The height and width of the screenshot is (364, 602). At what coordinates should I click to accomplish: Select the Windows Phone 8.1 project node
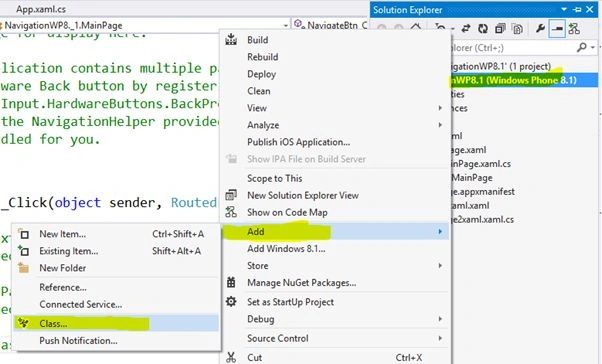pos(524,80)
